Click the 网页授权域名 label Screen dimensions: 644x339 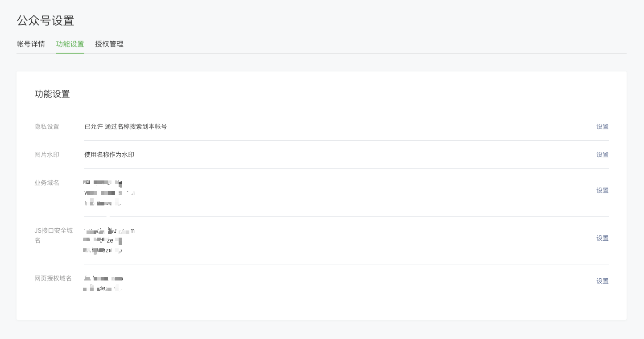coord(53,279)
